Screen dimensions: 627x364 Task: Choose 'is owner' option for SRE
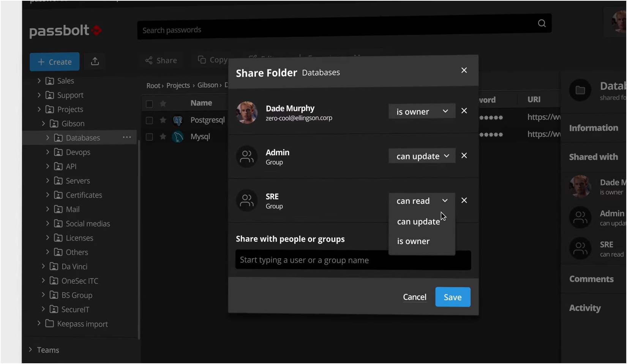pyautogui.click(x=413, y=241)
